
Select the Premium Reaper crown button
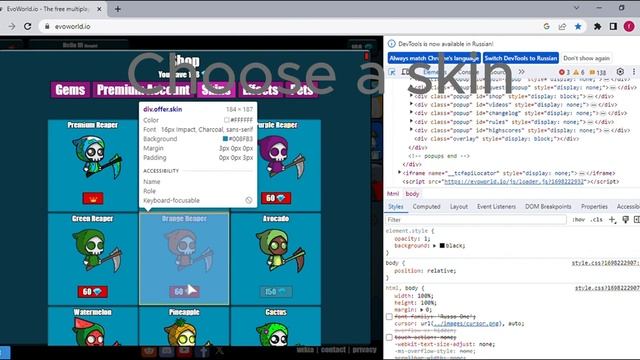(x=93, y=199)
